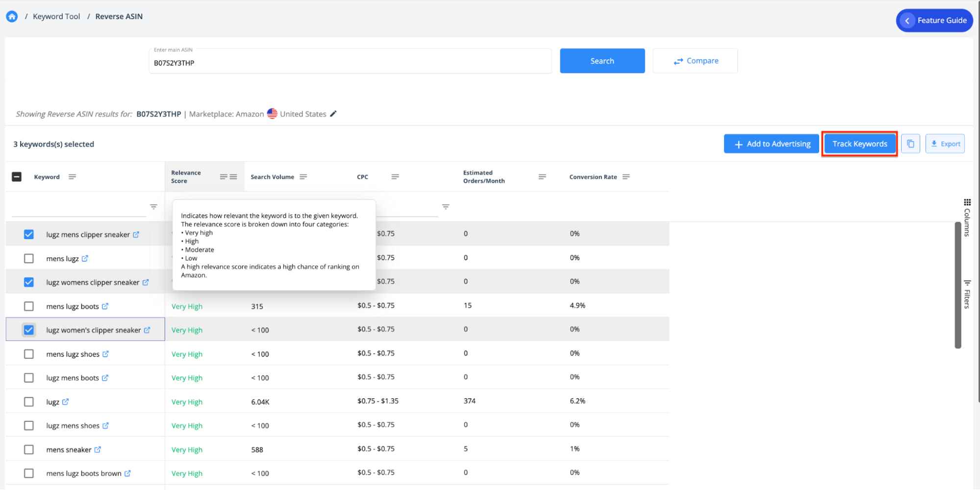Screen dimensions: 980x490
Task: Go to Keyword Tool breadcrumb
Action: tap(56, 16)
